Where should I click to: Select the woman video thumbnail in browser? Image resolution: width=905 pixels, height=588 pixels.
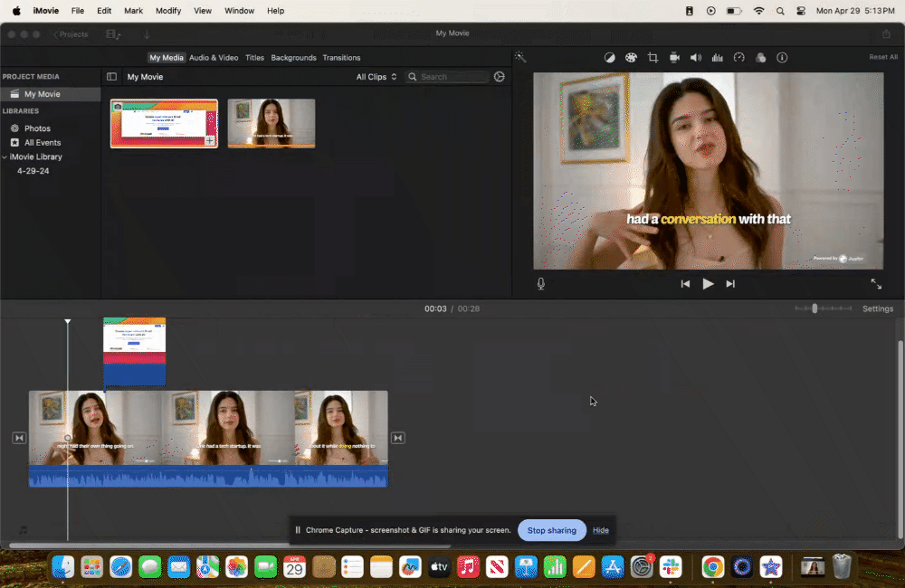pyautogui.click(x=271, y=124)
